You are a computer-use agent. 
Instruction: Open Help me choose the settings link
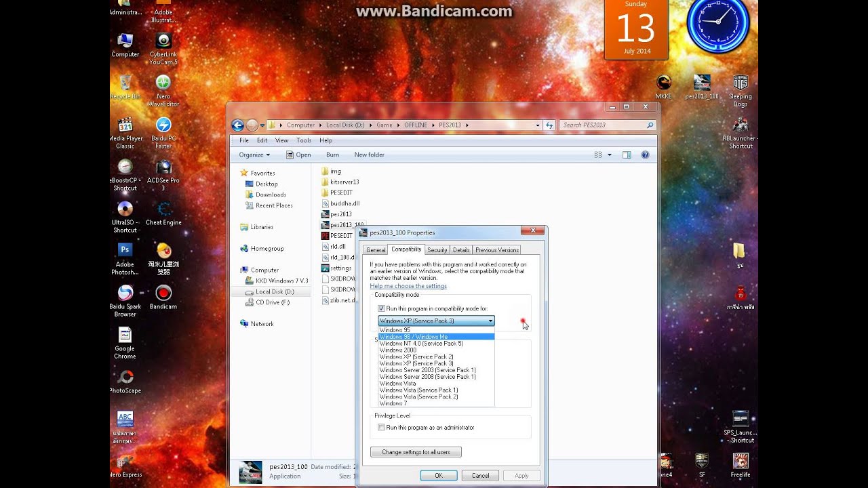pos(408,286)
